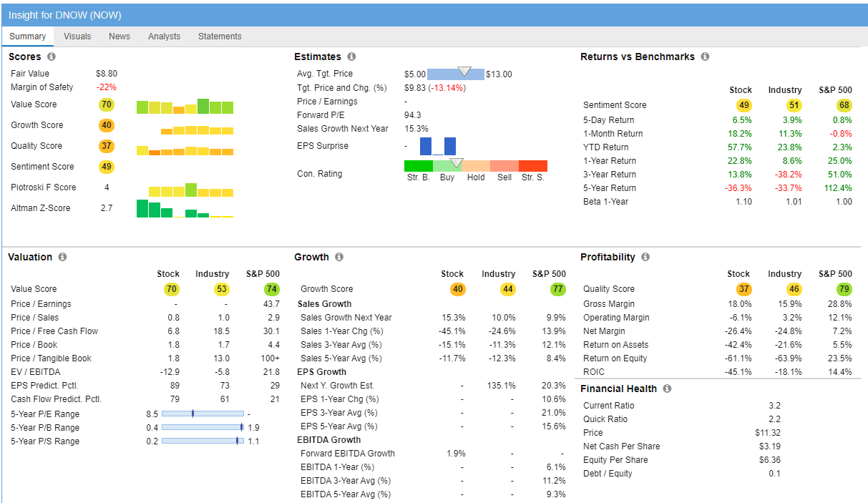Open the Profitability info icon
The height and width of the screenshot is (503, 868).
(x=645, y=257)
